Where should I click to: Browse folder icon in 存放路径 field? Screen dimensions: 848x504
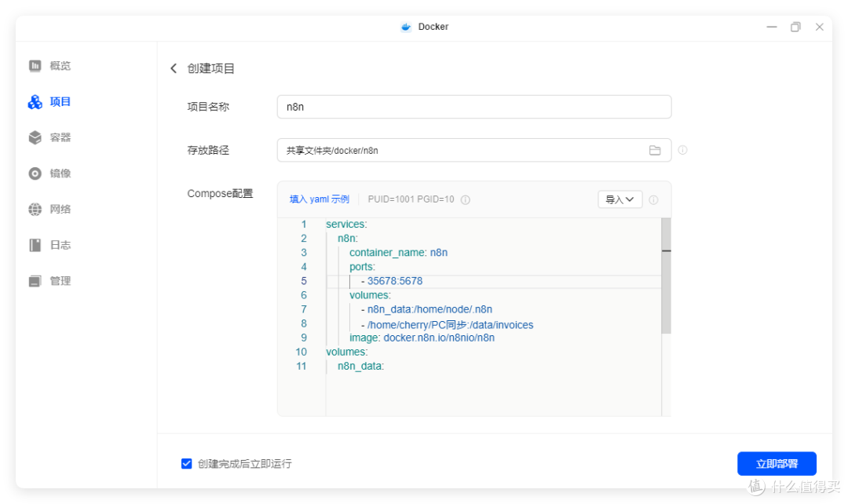click(x=655, y=150)
